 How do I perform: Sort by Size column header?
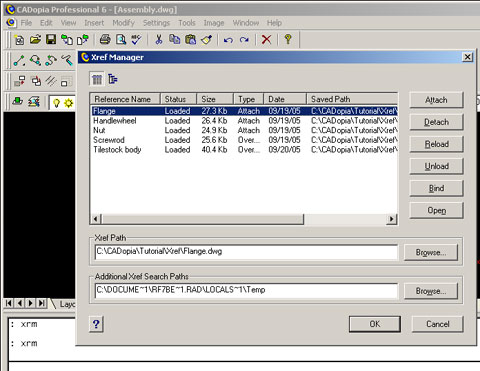point(215,99)
